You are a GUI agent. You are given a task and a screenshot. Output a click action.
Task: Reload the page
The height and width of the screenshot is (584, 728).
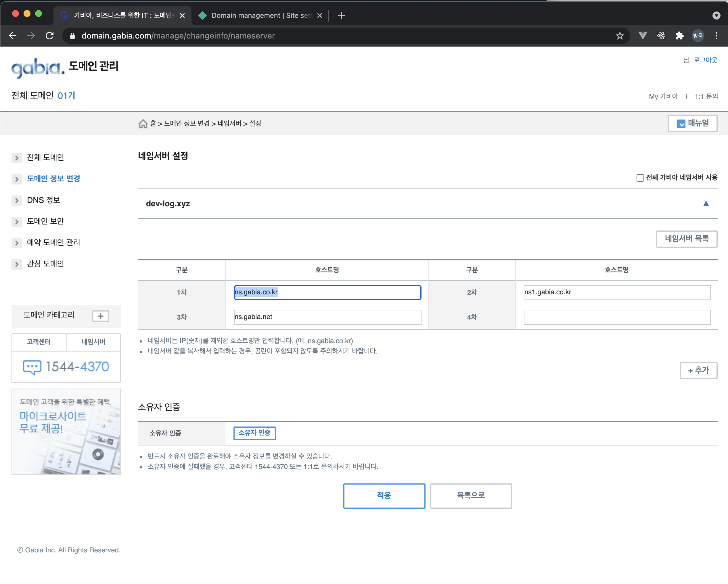pos(50,36)
